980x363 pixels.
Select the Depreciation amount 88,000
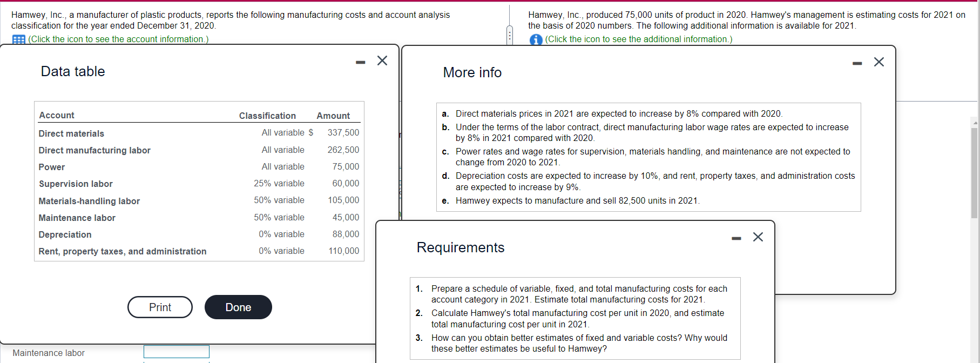pos(346,234)
